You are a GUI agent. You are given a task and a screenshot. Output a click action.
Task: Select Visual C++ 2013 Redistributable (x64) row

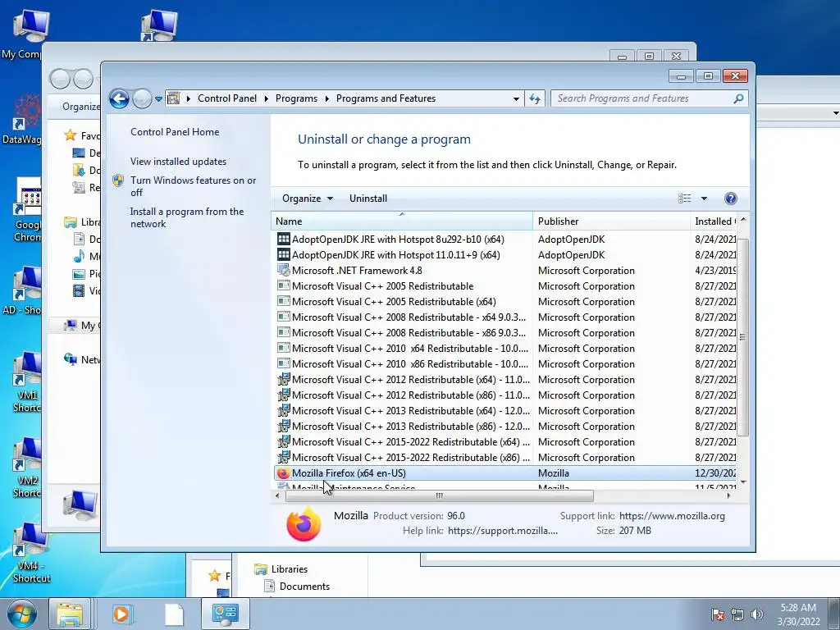(x=505, y=410)
